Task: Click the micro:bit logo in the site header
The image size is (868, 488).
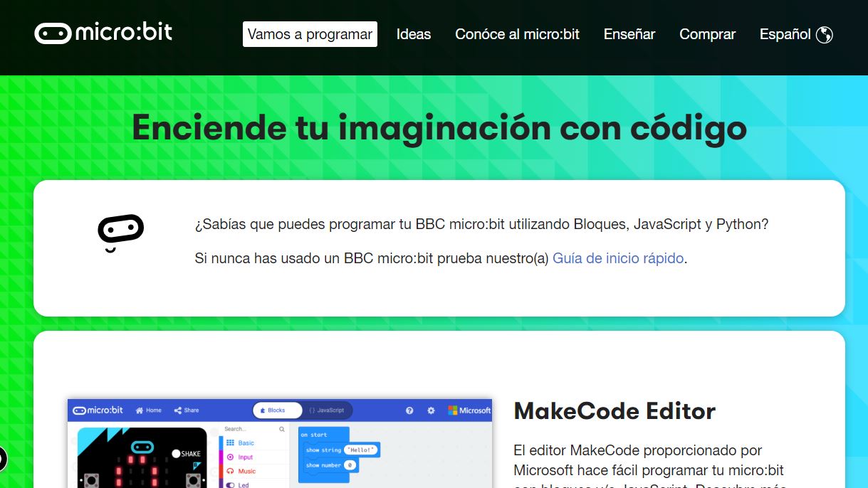Action: 102,31
